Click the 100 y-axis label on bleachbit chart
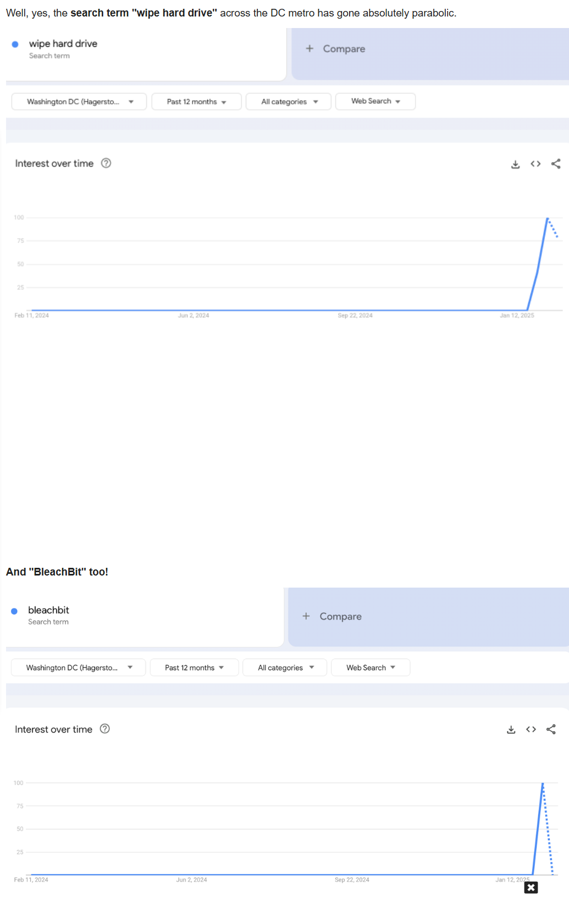This screenshot has width=569, height=924. pos(19,783)
